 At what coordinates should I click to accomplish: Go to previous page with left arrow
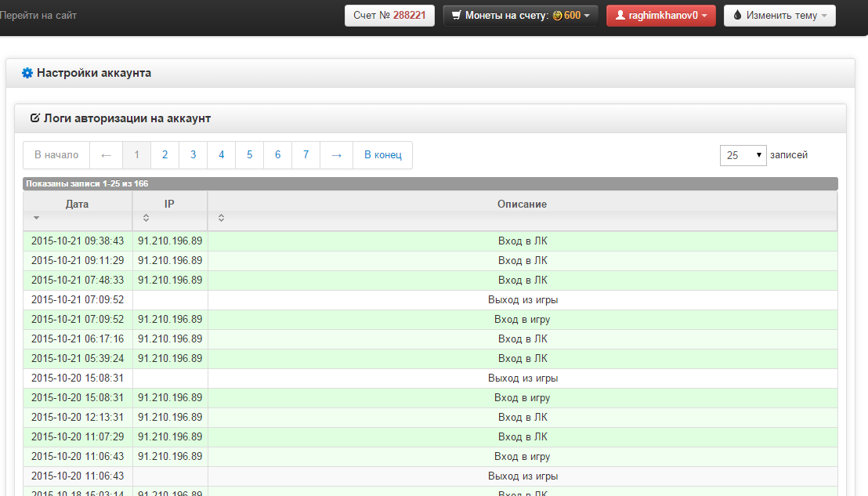pos(106,155)
